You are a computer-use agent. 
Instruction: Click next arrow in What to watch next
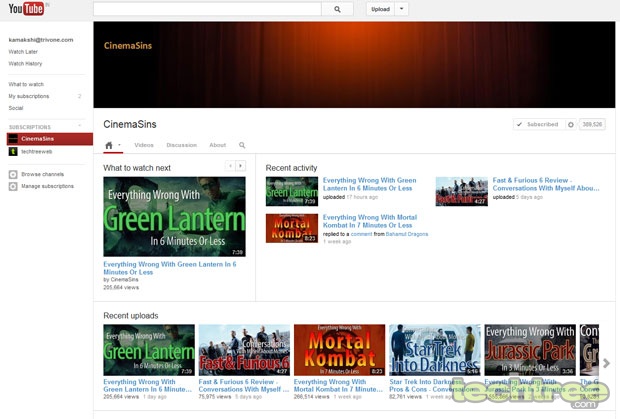pos(240,166)
